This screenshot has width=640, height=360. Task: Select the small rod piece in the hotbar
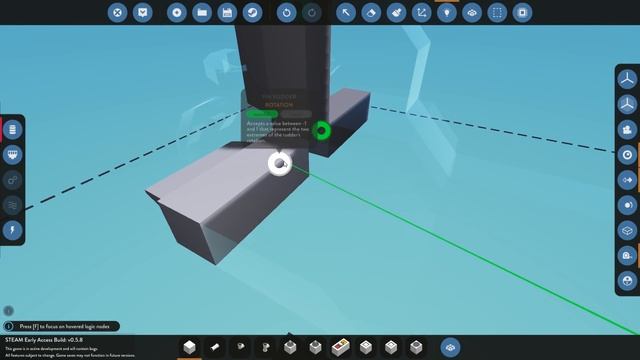[215, 347]
